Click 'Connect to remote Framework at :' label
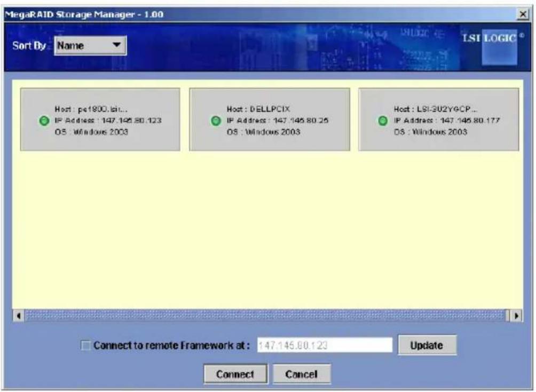Viewport: 536px width, 392px height. tap(171, 346)
